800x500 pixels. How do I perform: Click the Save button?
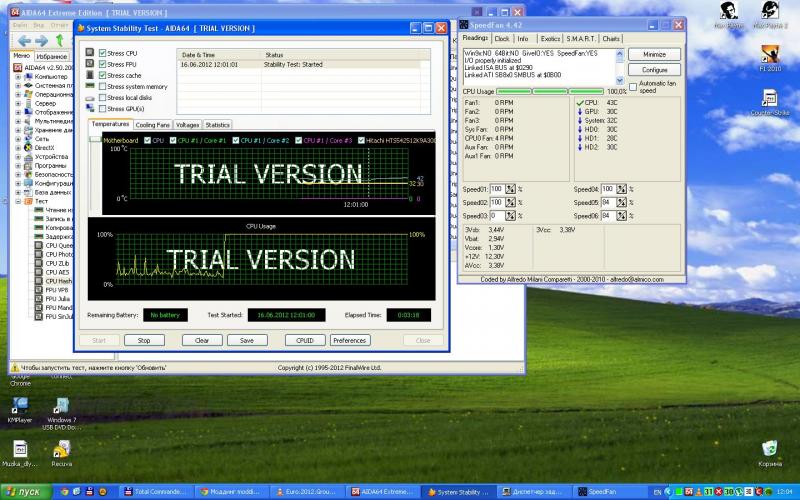247,340
